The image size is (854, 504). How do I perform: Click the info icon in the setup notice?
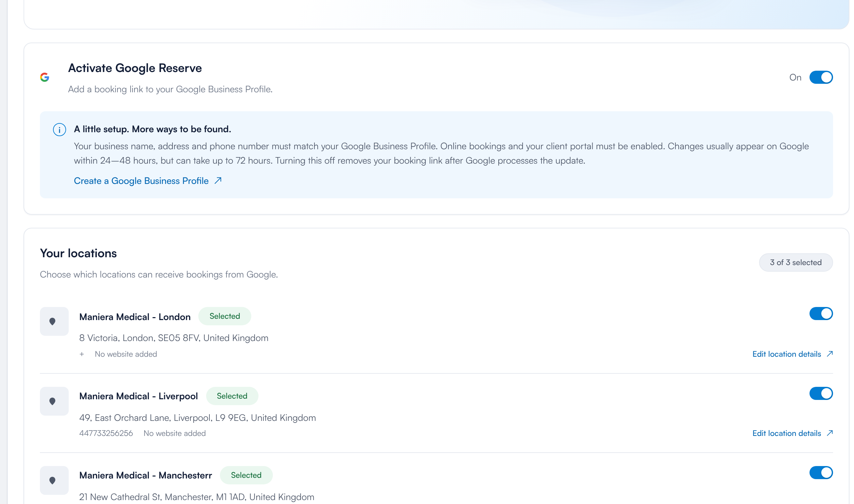60,130
